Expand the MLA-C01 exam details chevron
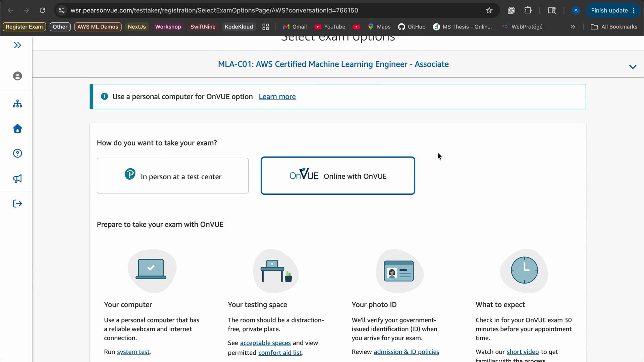 click(633, 67)
